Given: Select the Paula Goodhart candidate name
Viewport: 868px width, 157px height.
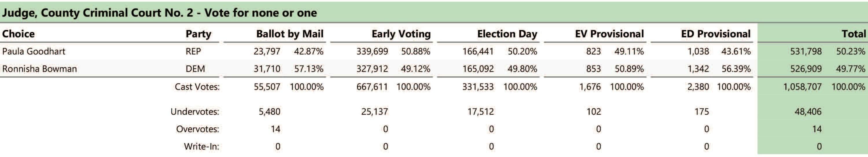Looking at the screenshot, I should click(x=34, y=51).
